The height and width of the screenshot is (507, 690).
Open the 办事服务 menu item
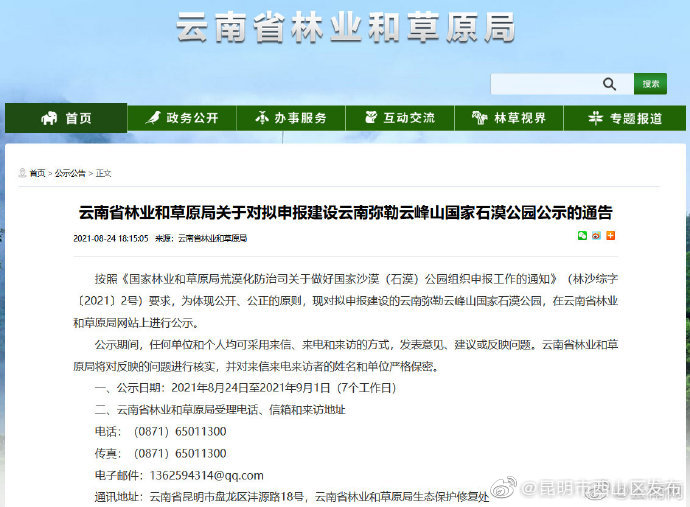[291, 118]
